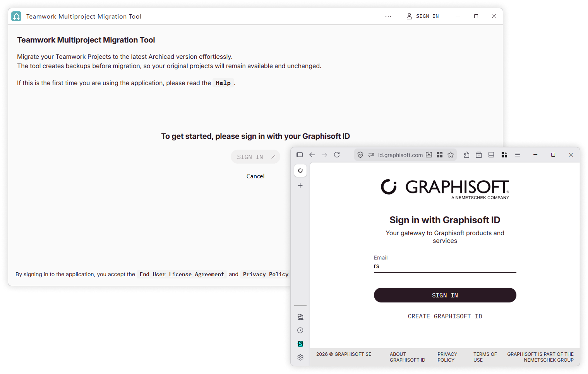Viewport: 588px width, 374px height.
Task: Open browsing history clock icon in sidebar
Action: [x=300, y=330]
